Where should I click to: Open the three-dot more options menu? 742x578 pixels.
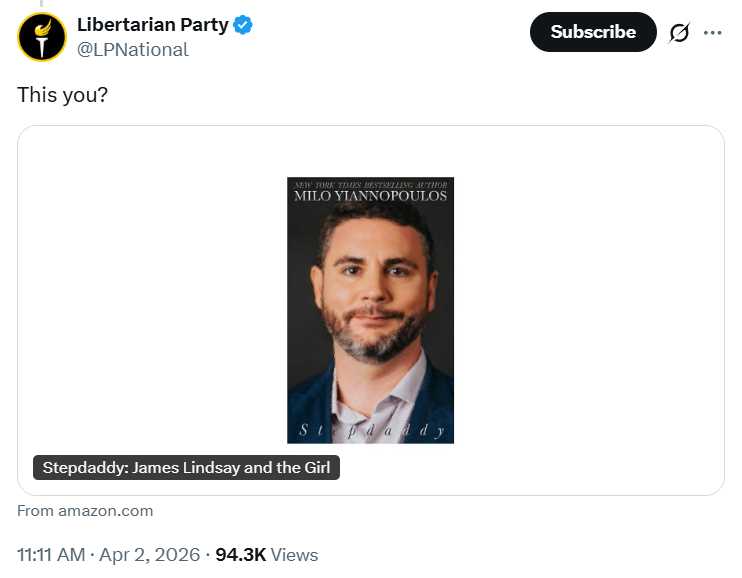coord(712,33)
